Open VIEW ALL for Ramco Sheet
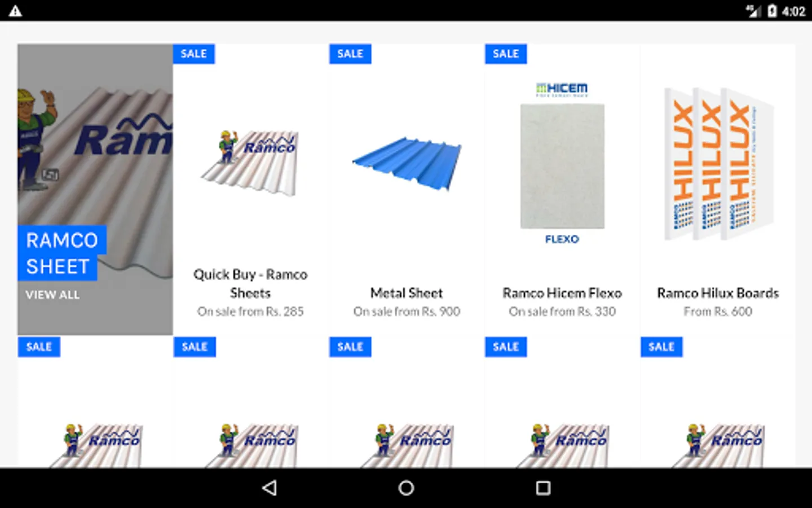 52,295
